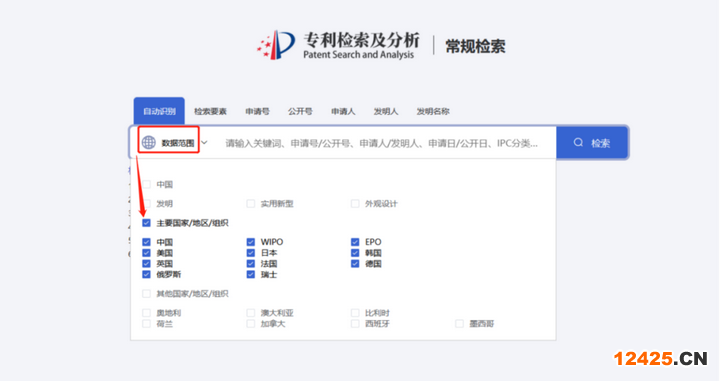Check the 发明 patent type checkbox

(x=146, y=203)
